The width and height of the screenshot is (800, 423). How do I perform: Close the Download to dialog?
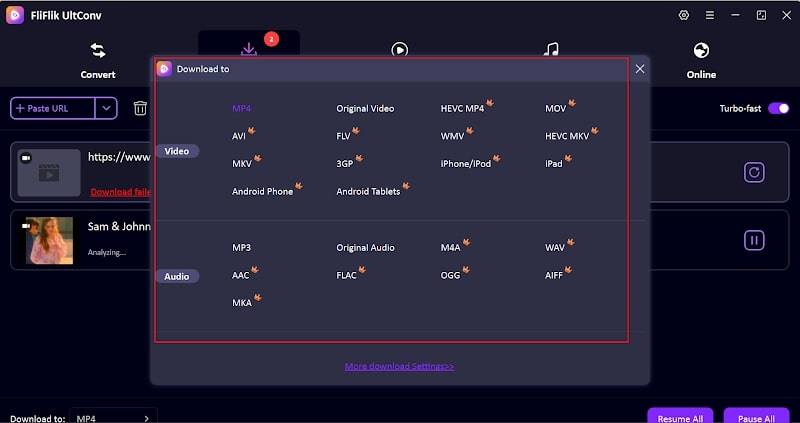point(640,69)
